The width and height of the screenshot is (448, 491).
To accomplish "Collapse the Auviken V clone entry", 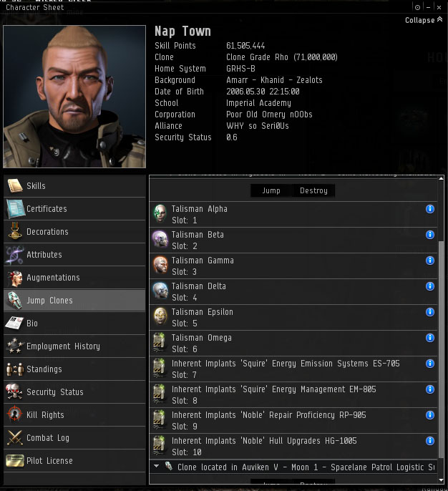I will click(156, 466).
